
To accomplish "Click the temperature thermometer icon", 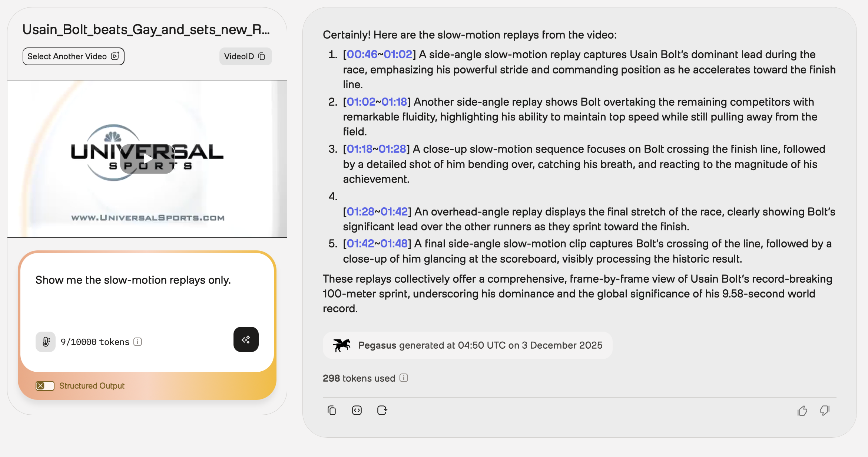I will tap(46, 342).
